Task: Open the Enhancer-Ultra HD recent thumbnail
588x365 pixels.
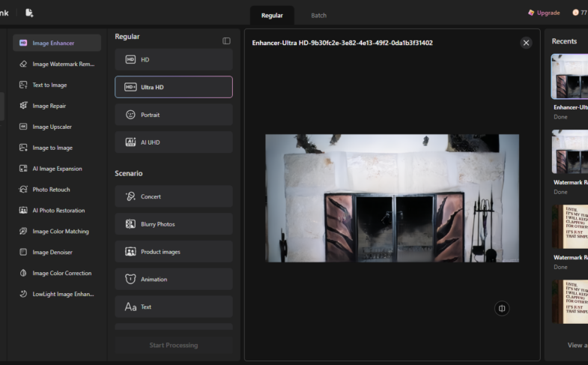Action: [x=569, y=76]
